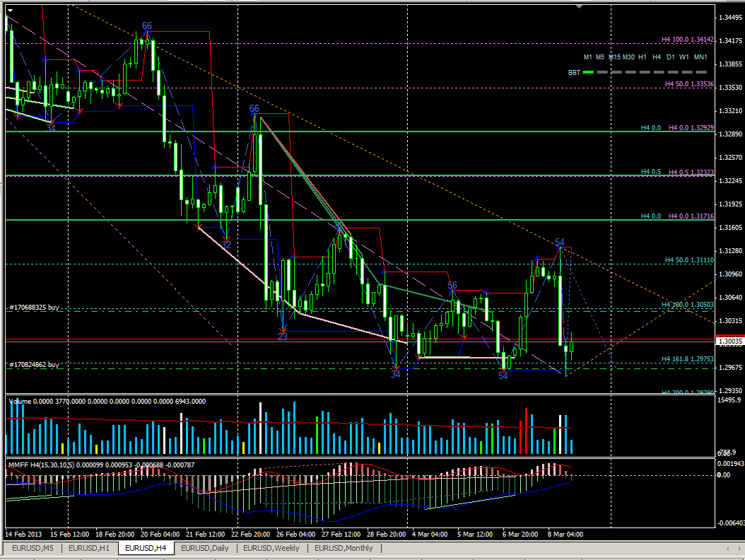Click the '22 Feb 20:00' time axis label
The image size is (745, 560).
[251, 535]
